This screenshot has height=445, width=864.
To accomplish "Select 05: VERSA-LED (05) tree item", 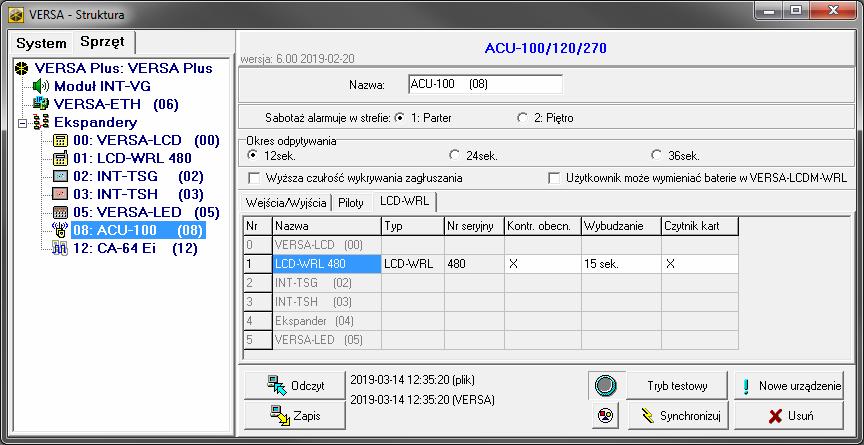I will pos(146,213).
